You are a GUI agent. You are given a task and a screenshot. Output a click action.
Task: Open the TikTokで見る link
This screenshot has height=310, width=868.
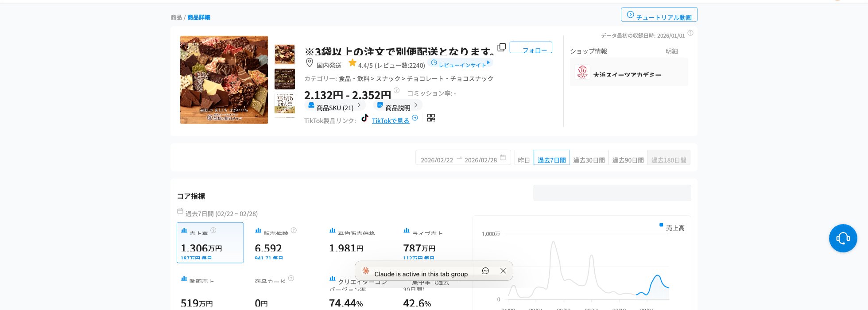pyautogui.click(x=390, y=120)
